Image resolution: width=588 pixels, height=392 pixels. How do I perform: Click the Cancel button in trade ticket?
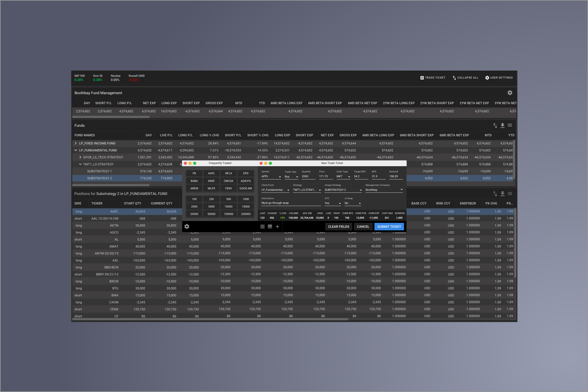click(363, 226)
